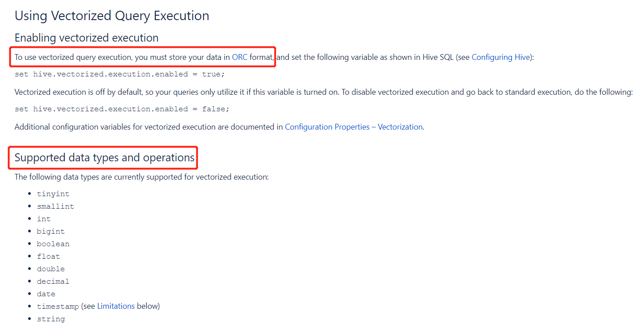Click the double data type entry
The height and width of the screenshot is (332, 644).
click(x=50, y=269)
